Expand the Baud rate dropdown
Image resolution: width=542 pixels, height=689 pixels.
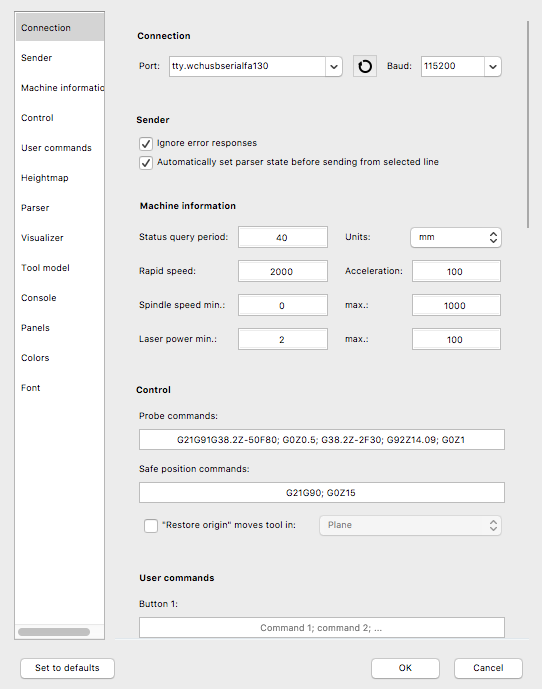coord(493,66)
